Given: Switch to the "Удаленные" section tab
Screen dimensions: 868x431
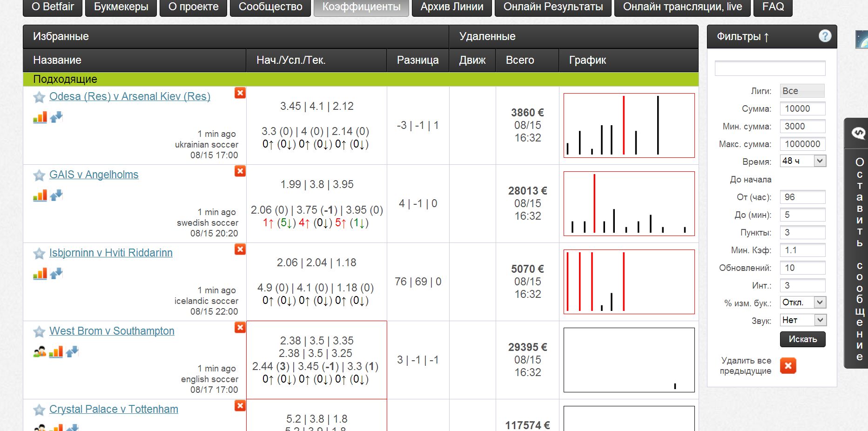Looking at the screenshot, I should point(573,36).
